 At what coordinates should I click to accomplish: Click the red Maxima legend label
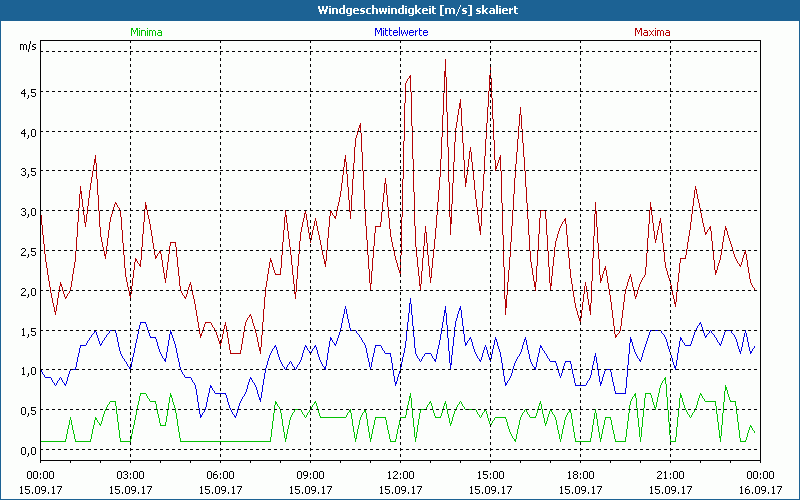tap(652, 32)
